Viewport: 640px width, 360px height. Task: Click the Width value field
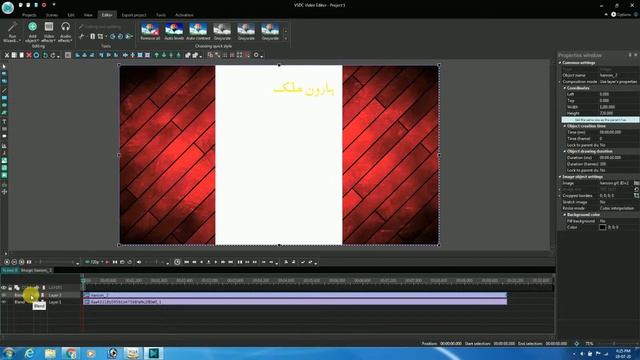coord(618,107)
